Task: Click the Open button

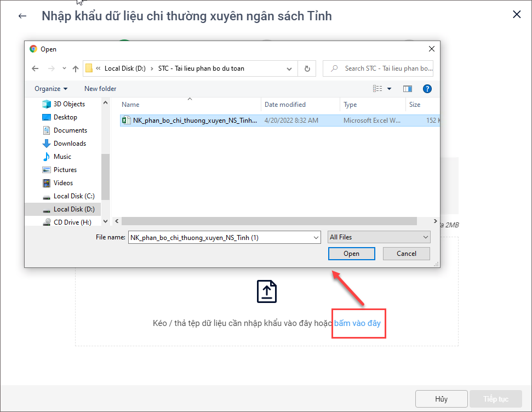Action: point(351,254)
